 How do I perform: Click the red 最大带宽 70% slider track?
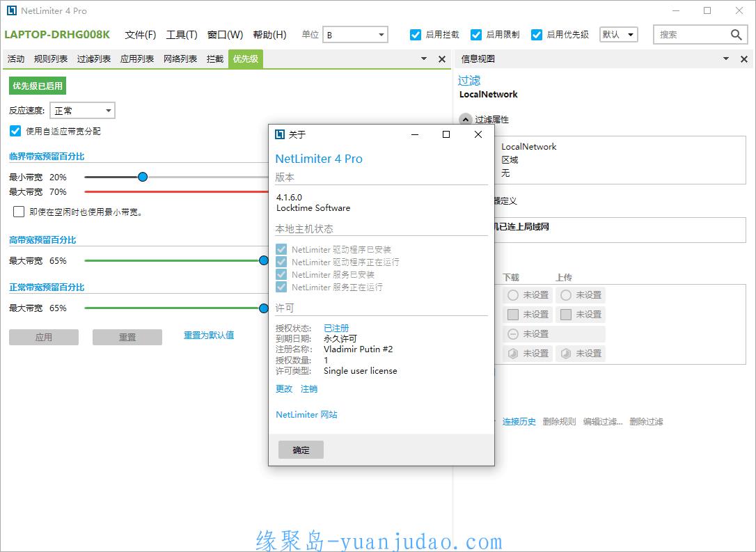[176, 192]
